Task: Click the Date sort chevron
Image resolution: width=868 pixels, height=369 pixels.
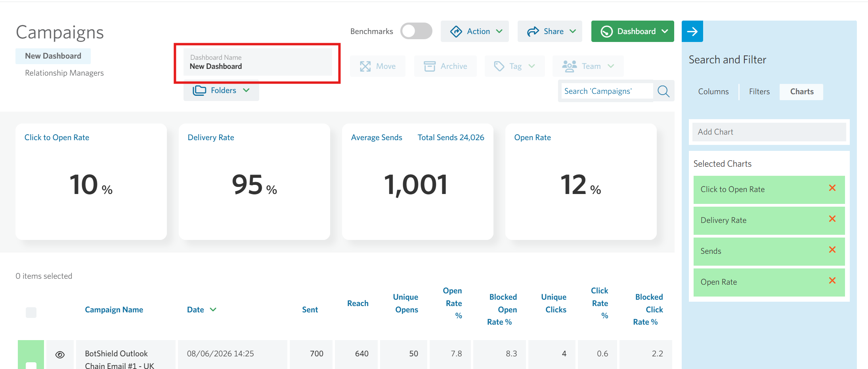Action: tap(213, 310)
